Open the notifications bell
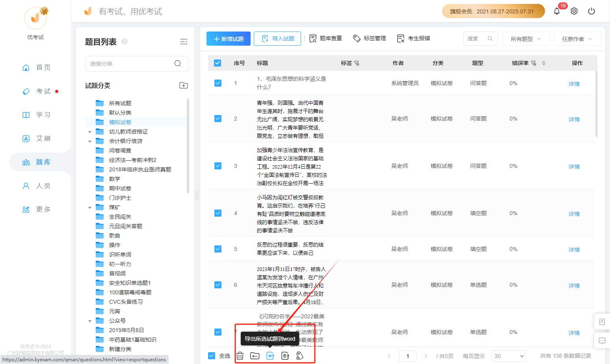Image resolution: width=610 pixels, height=364 pixels. pyautogui.click(x=556, y=11)
